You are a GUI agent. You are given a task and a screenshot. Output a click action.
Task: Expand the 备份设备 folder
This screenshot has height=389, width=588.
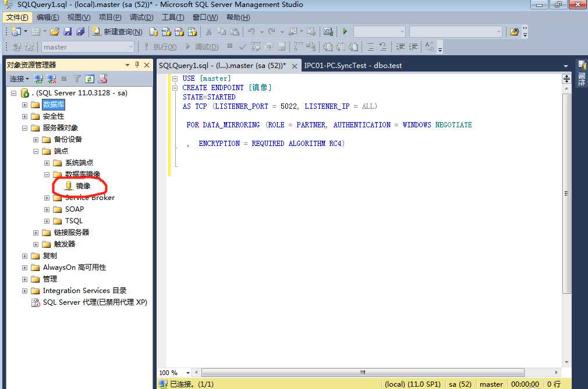[36, 140]
